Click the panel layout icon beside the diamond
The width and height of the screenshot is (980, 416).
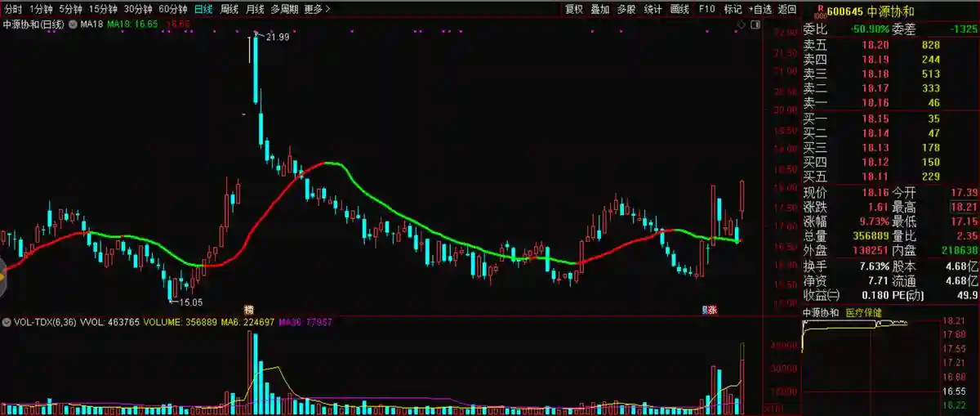point(754,25)
